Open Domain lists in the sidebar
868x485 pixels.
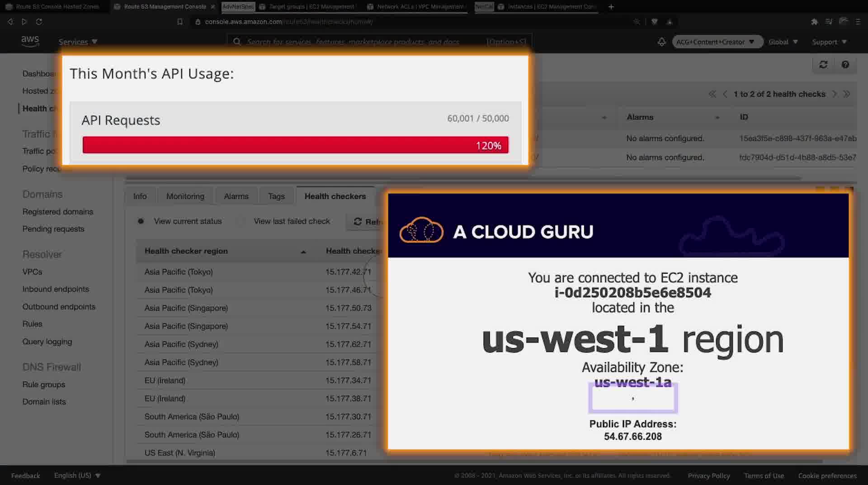coord(44,402)
